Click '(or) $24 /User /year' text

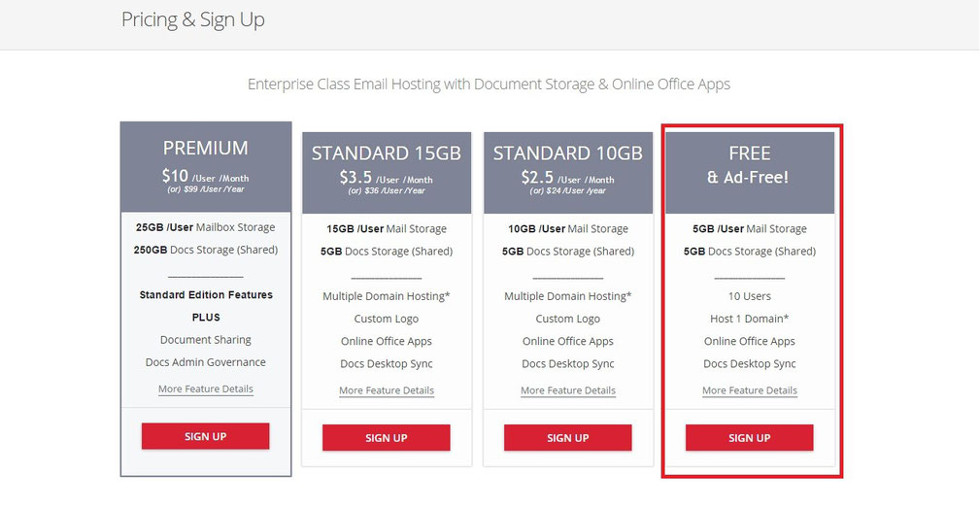568,190
